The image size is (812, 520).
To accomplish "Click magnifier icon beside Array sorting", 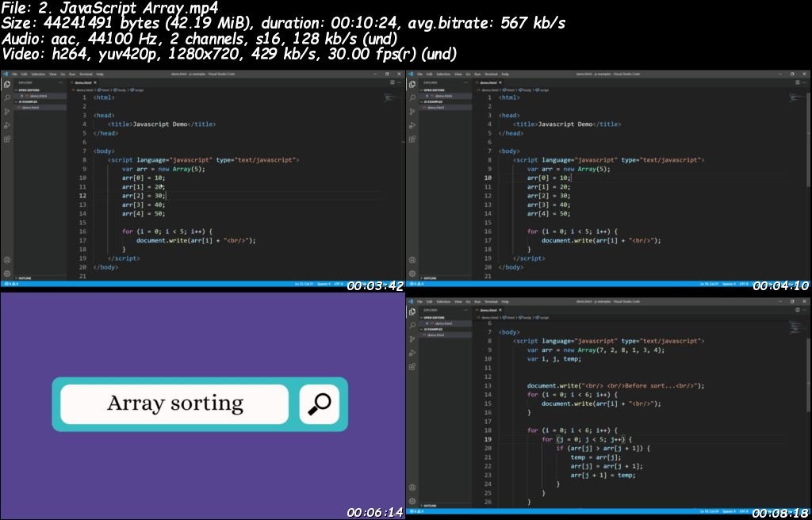I will pos(320,404).
